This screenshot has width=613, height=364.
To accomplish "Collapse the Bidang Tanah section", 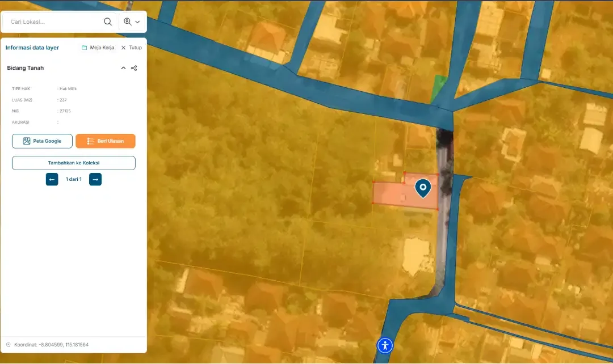I will tap(123, 68).
